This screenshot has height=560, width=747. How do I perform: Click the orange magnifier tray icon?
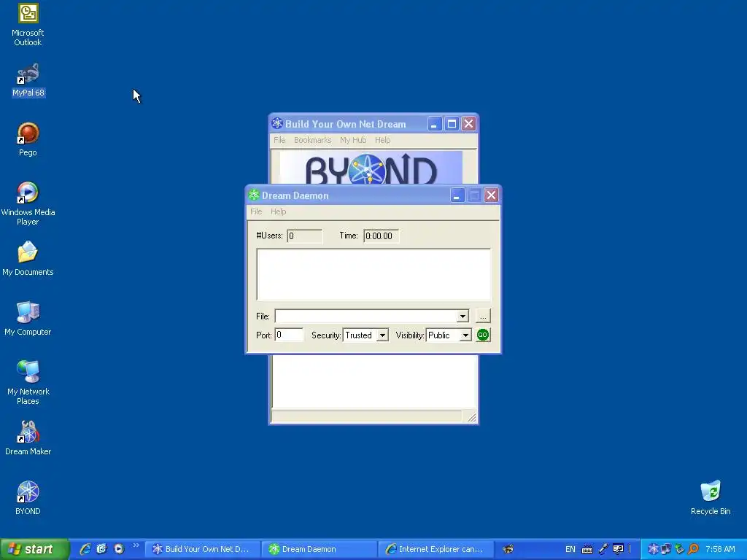tap(694, 549)
